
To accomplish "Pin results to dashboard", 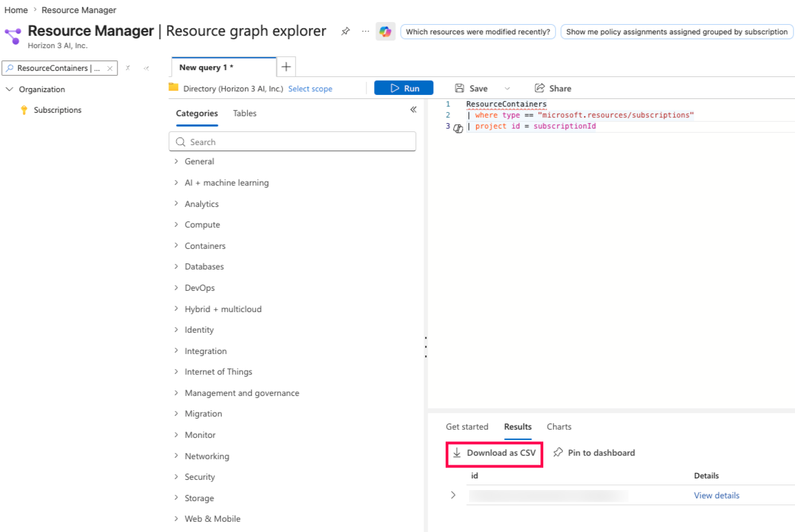I will pyautogui.click(x=593, y=453).
